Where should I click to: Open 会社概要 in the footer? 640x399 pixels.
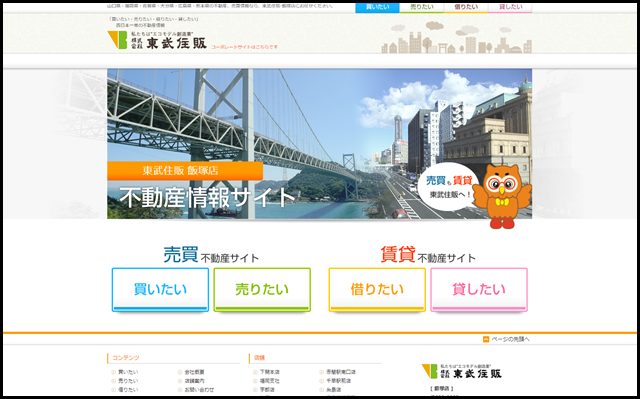[x=194, y=372]
